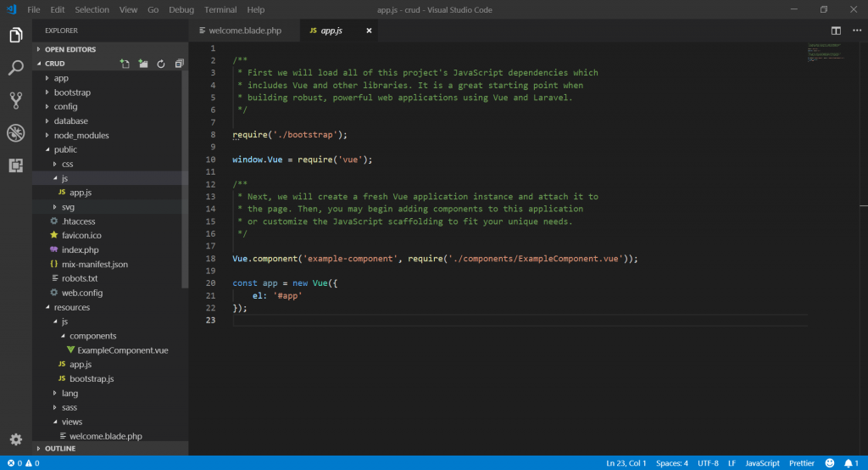The height and width of the screenshot is (470, 868).
Task: Split the editor to the right
Action: pyautogui.click(x=836, y=31)
